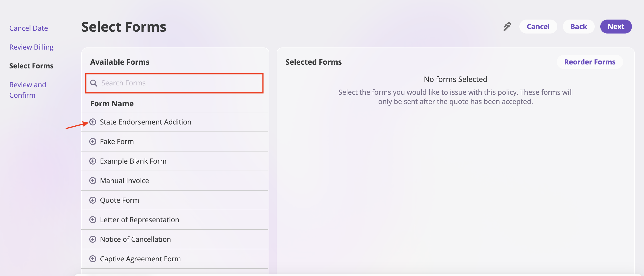The image size is (644, 276).
Task: Select the Fake Form row label
Action: [117, 142]
